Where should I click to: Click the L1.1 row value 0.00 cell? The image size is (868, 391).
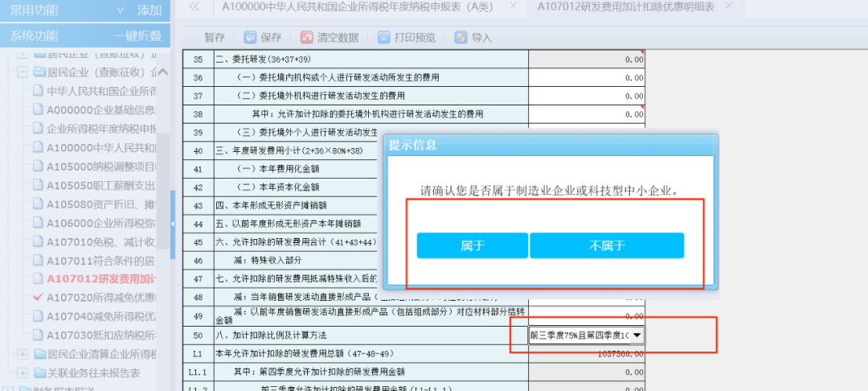tap(587, 372)
